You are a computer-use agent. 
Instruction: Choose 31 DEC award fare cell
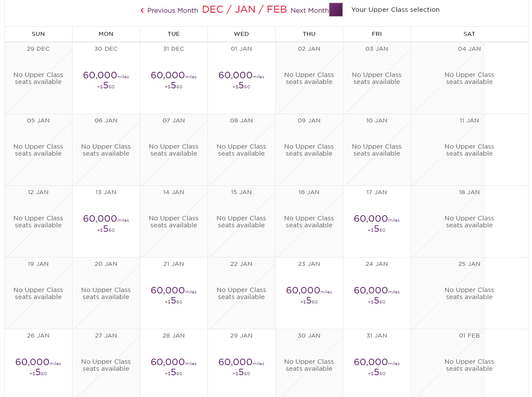click(174, 79)
